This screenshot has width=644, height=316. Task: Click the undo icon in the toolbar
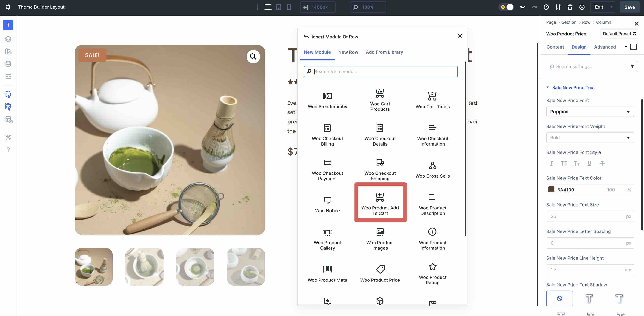coord(522,7)
